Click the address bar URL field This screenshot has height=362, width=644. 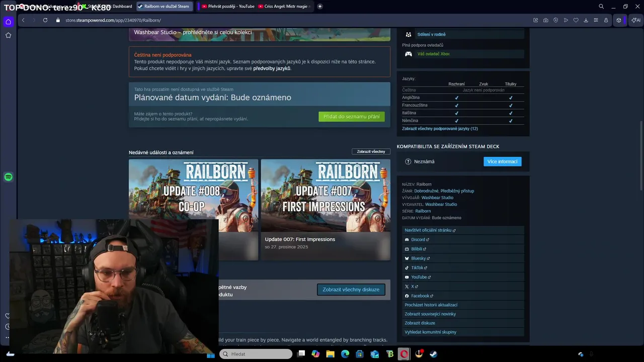(292, 20)
